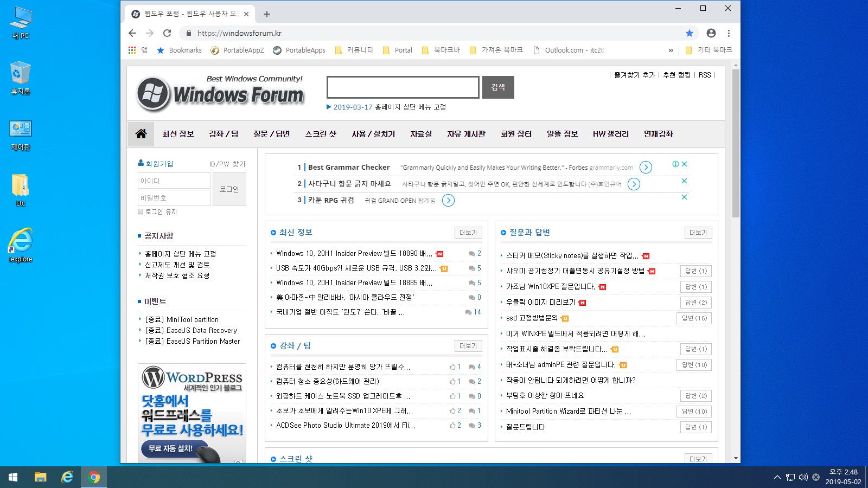Click the WordPress ad banner image
This screenshot has width=868, height=488.
pyautogui.click(x=192, y=413)
